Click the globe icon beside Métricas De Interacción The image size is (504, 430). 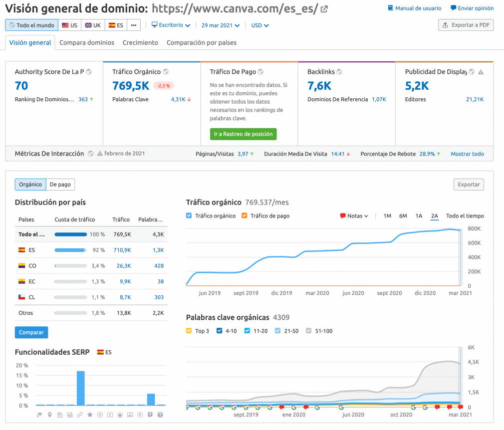[91, 154]
